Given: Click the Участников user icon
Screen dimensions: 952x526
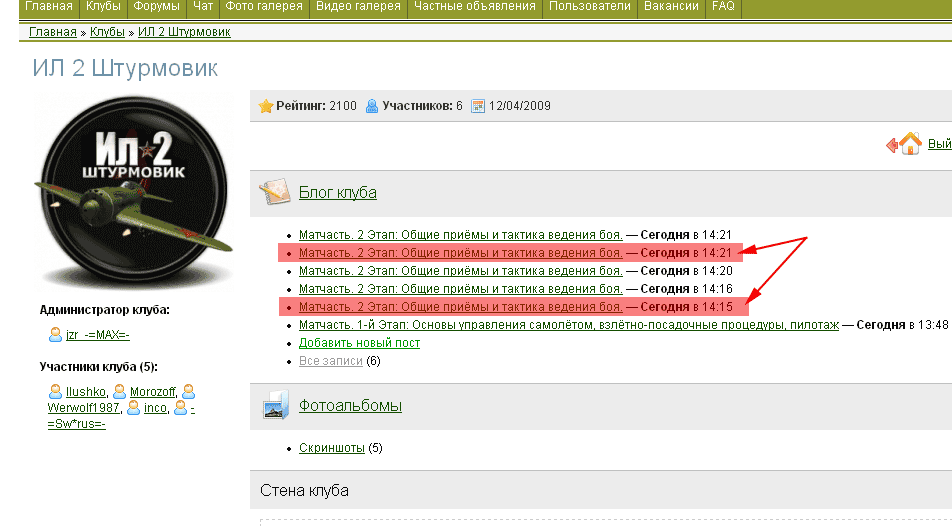Looking at the screenshot, I should click(x=372, y=106).
